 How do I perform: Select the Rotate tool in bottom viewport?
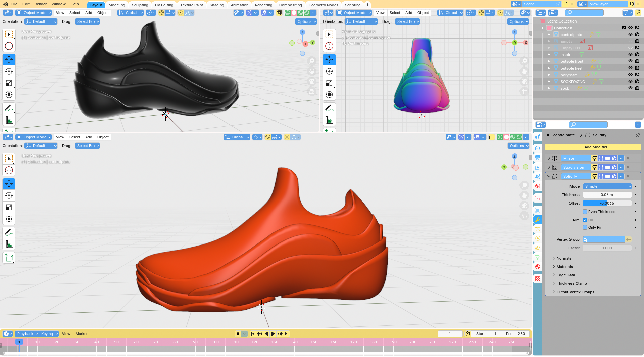click(x=9, y=195)
